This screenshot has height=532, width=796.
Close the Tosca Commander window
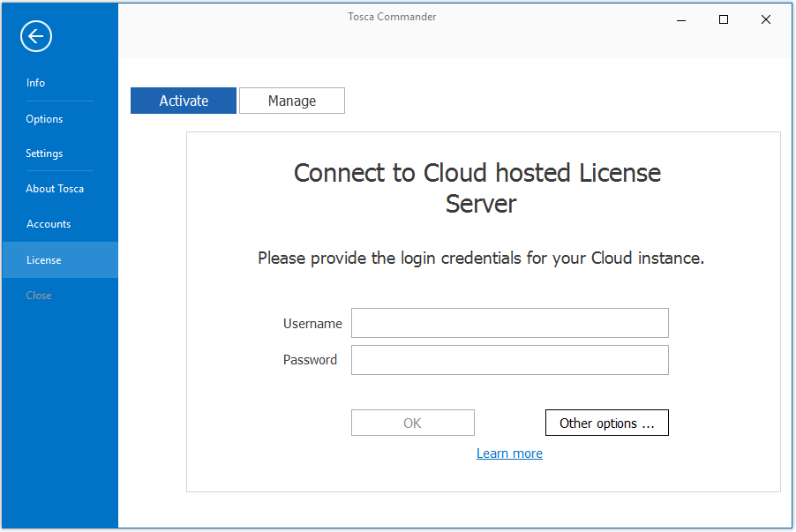(x=766, y=19)
